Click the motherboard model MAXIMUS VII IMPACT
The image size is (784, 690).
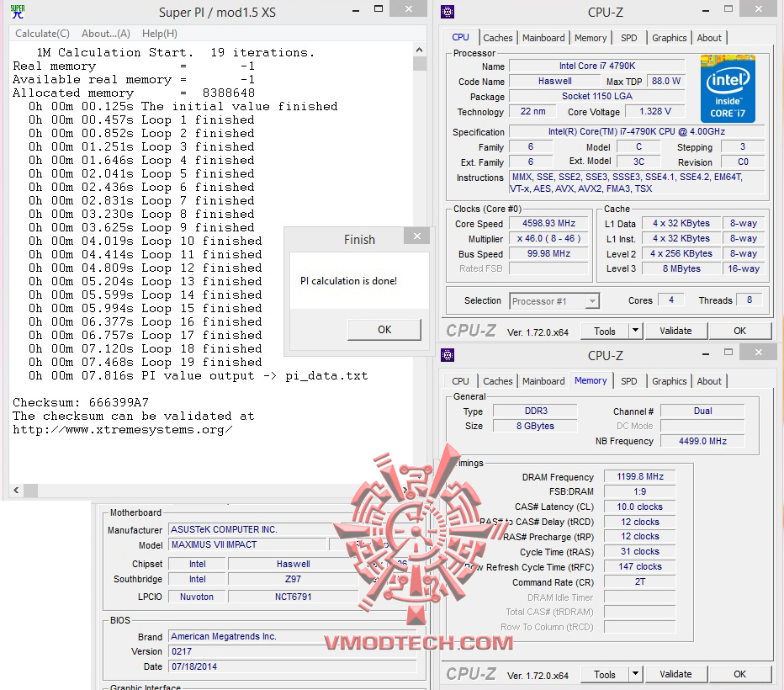pyautogui.click(x=247, y=544)
